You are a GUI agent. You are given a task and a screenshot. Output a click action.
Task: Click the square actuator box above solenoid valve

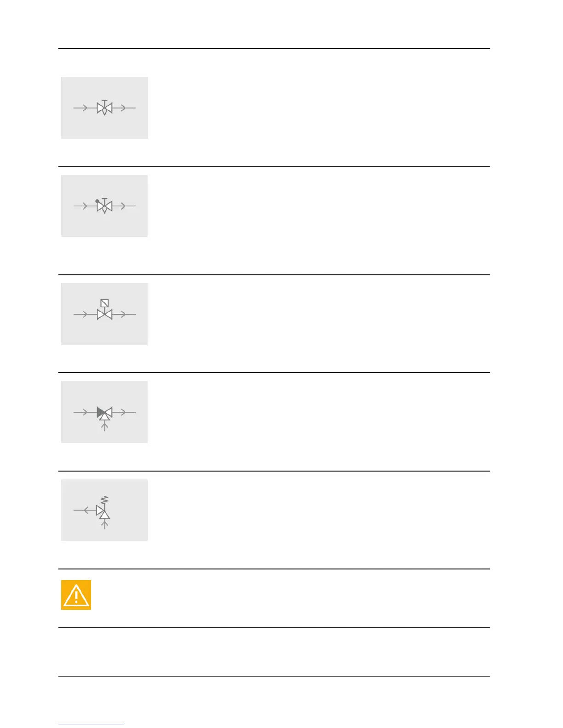(104, 303)
